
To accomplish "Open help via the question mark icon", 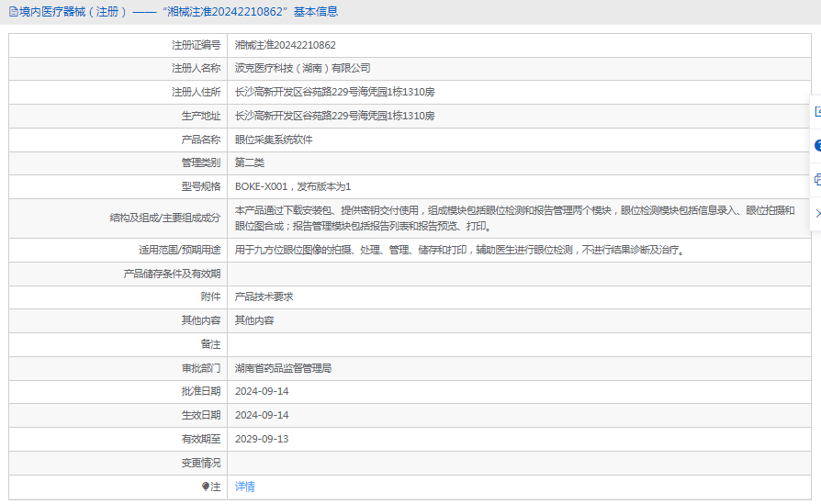I will [816, 145].
